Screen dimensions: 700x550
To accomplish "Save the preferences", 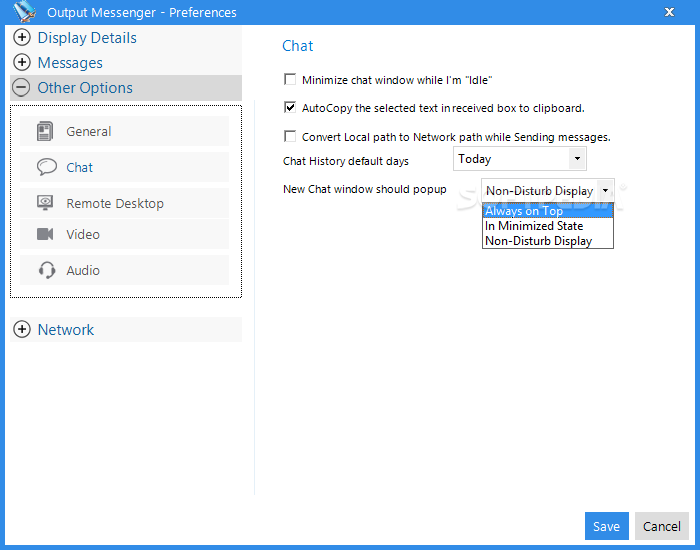I will (607, 526).
